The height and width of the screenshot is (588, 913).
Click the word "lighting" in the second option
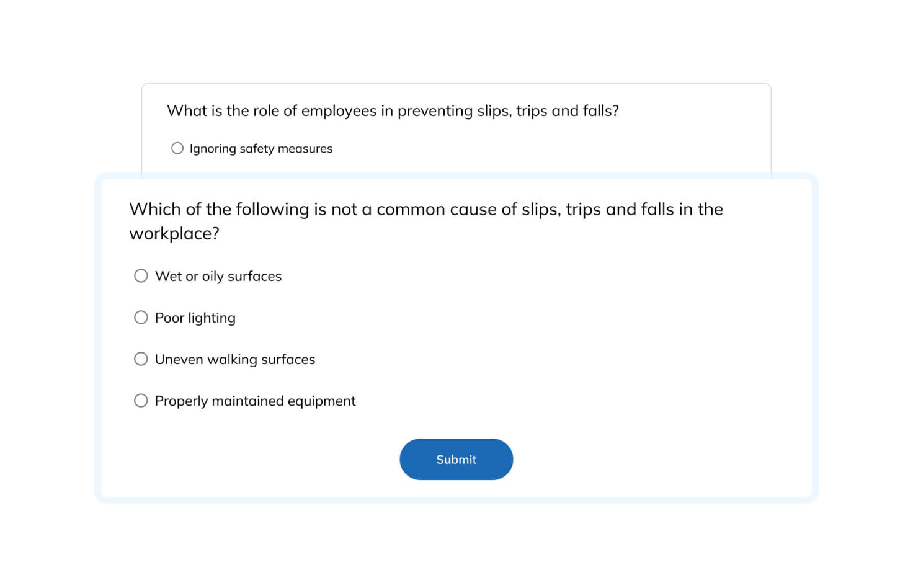point(212,318)
